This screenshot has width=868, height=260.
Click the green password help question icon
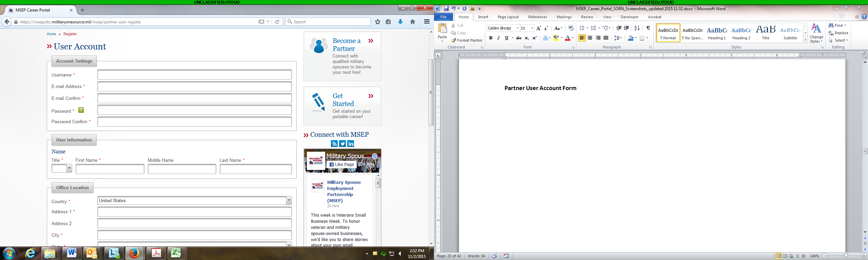point(81,110)
